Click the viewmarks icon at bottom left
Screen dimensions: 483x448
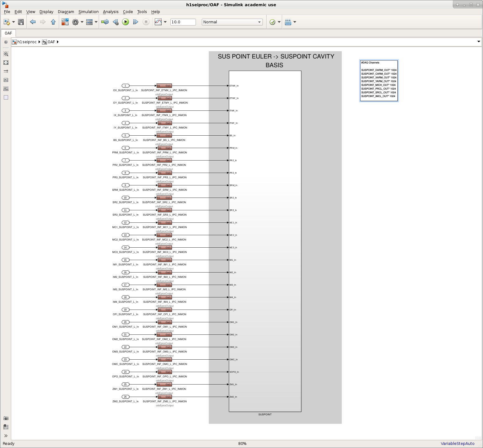pos(6,427)
